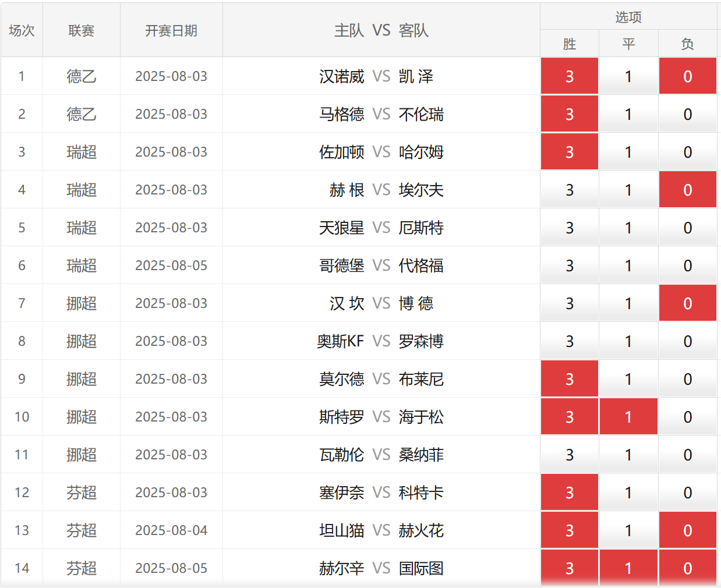Screen dimensions: 721x588
Task: Click league 挪超 in row 9
Action: click(x=82, y=379)
